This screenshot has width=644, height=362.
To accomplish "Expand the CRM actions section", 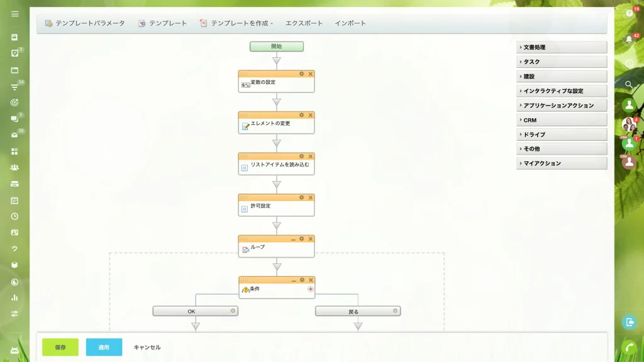I will (x=562, y=120).
